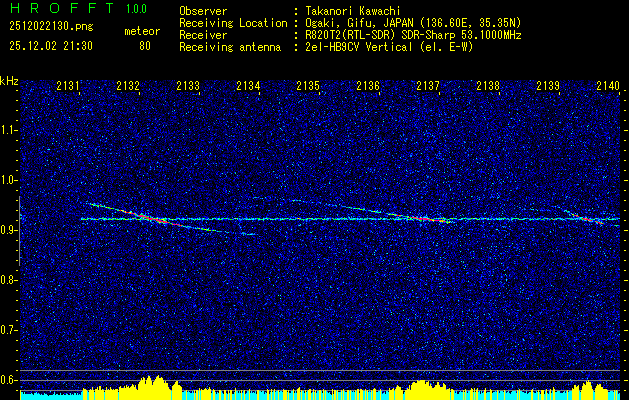This screenshot has width=629, height=400.
Task: Click the 0.9 kHz axis label
Action: (9, 230)
